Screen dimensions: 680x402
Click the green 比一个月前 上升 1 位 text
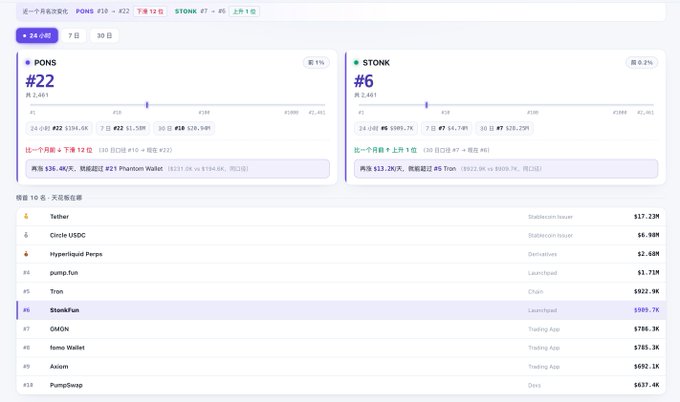pyautogui.click(x=385, y=150)
